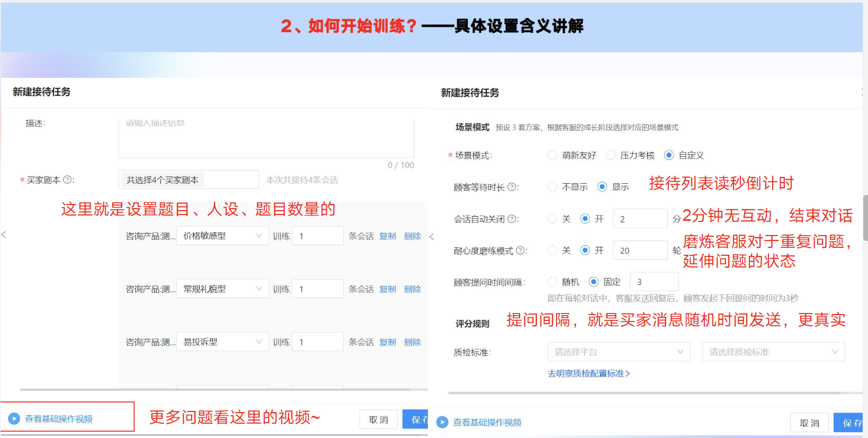Click the help icon next to 耐心度磨练模式
Image resolution: width=868 pixels, height=438 pixels.
point(520,251)
